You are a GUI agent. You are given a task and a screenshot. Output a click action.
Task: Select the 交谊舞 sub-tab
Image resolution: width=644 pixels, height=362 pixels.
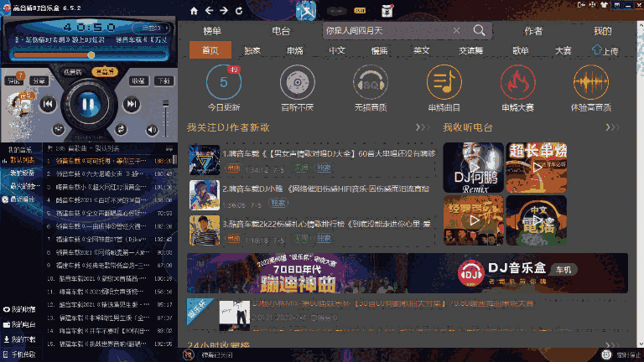click(470, 50)
